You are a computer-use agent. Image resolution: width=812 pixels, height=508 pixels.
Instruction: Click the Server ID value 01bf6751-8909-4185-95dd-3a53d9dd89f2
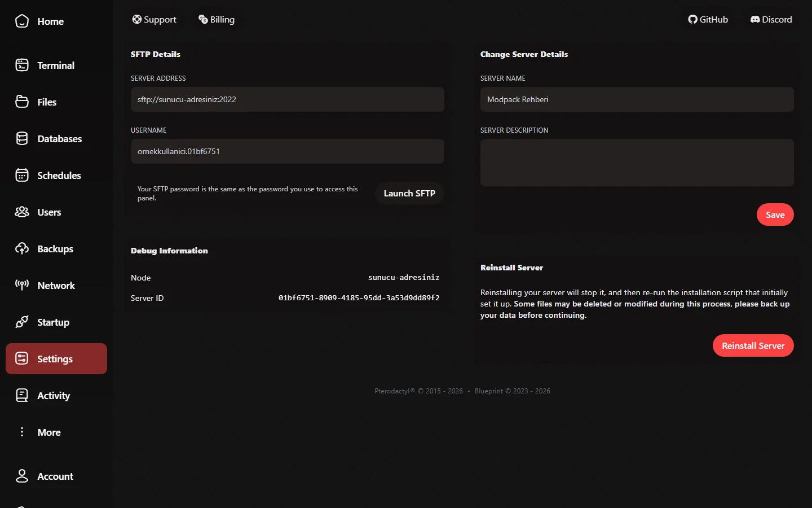(359, 297)
